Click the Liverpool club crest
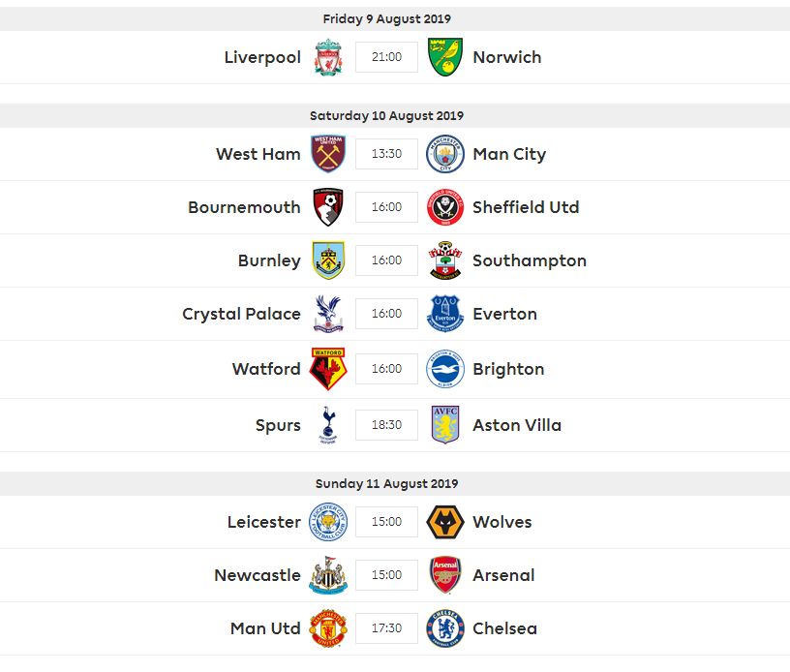790x672 pixels. tap(328, 57)
